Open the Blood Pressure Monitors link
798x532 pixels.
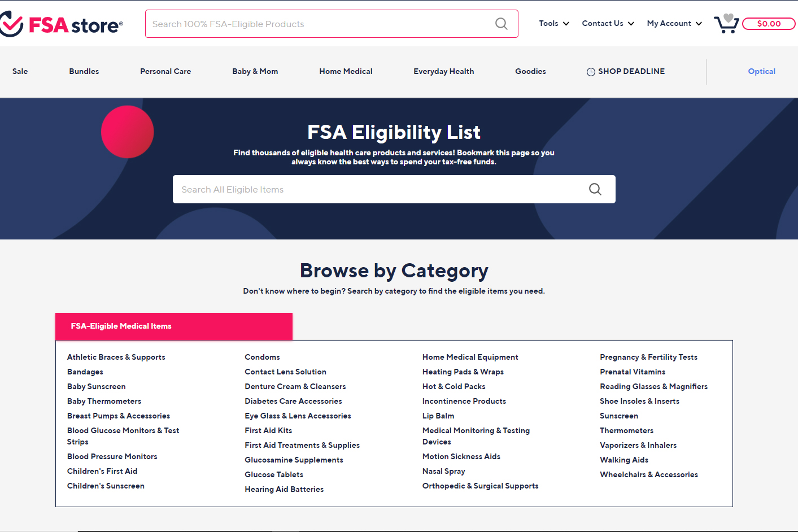pyautogui.click(x=112, y=456)
